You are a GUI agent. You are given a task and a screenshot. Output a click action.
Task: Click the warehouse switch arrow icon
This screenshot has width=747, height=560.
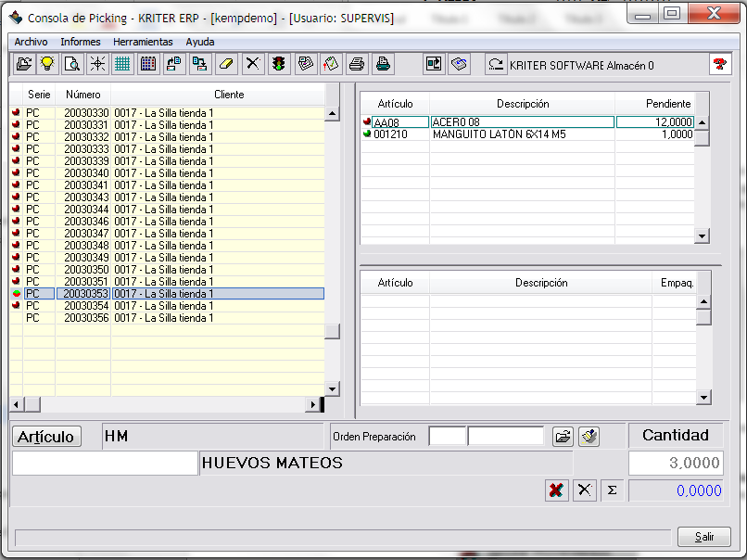point(496,64)
